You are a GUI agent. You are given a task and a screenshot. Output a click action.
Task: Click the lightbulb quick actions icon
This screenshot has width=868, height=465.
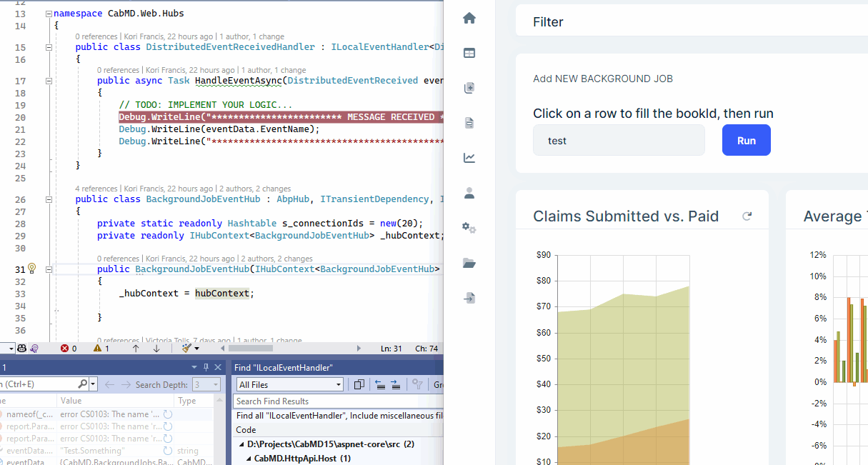pos(31,269)
